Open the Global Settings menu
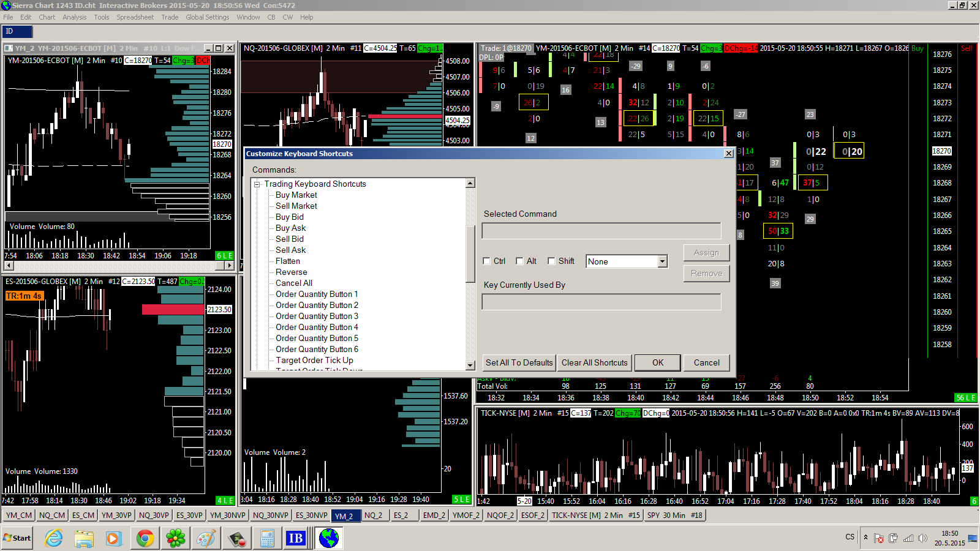 point(207,17)
